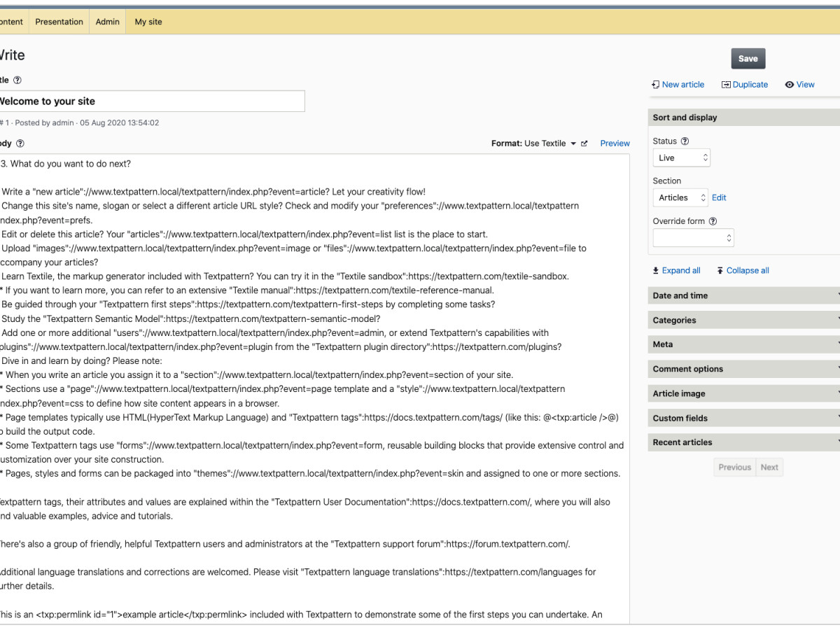Open the Format Use Textile dropdown
The width and height of the screenshot is (840, 630).
[550, 143]
